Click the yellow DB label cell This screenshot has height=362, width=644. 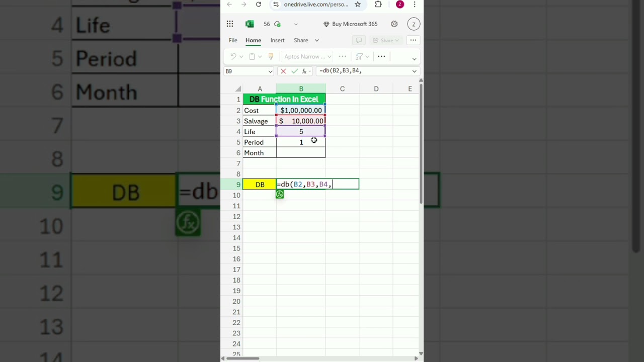click(x=260, y=185)
